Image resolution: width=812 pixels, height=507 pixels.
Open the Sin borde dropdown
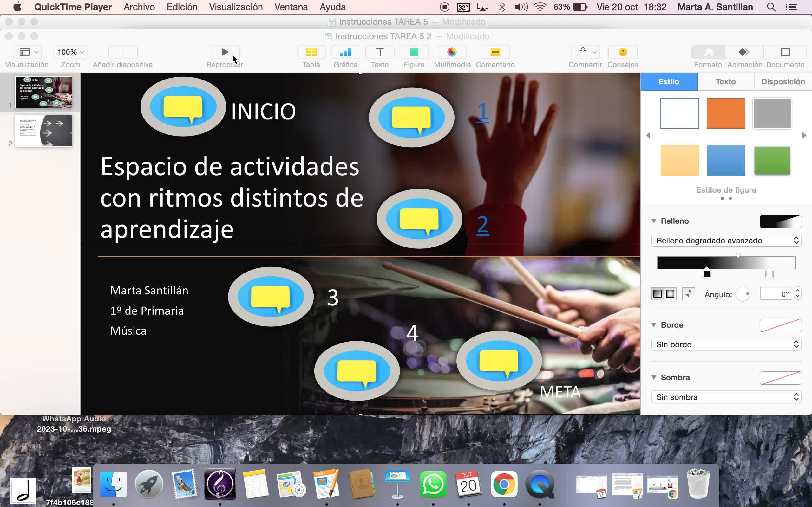726,344
